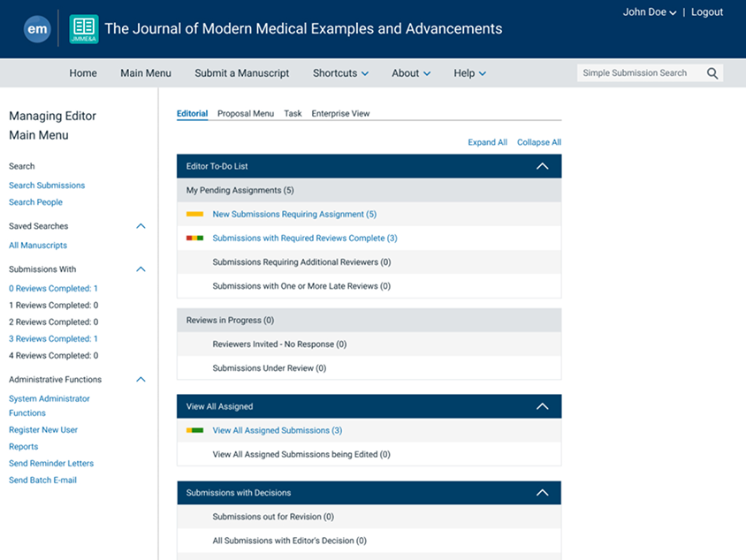
Task: Click Submit a Manuscript
Action: [x=241, y=73]
